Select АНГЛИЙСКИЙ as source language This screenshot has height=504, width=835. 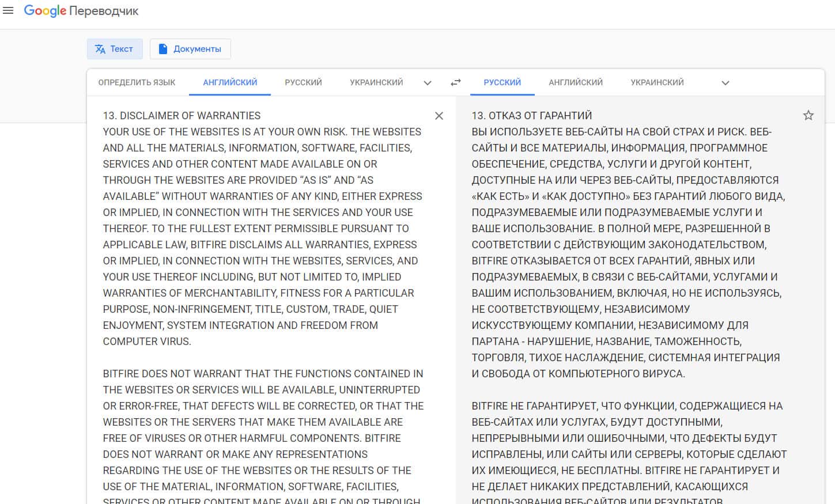click(x=230, y=82)
